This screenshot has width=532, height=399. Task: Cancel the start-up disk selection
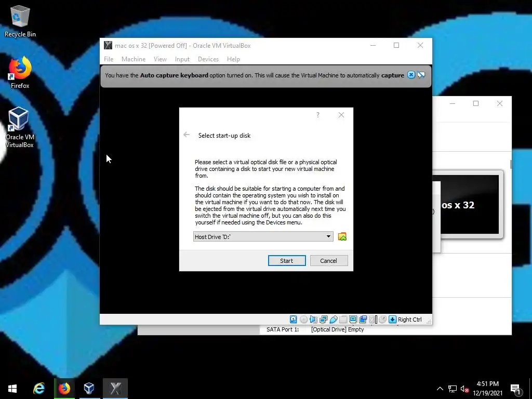(329, 261)
